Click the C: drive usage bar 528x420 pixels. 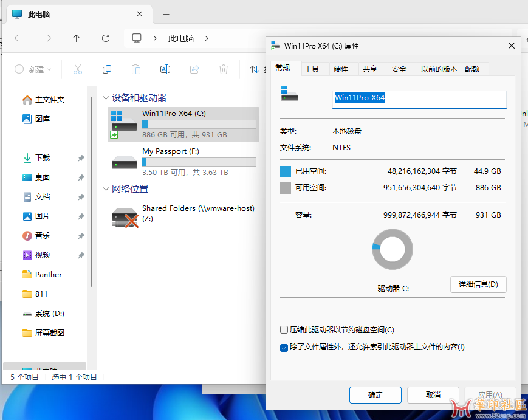(x=199, y=124)
